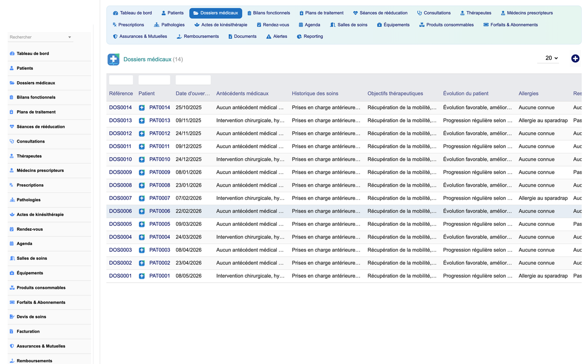588x364 pixels.
Task: Open the Médecins prescripteurs top tab
Action: [527, 13]
